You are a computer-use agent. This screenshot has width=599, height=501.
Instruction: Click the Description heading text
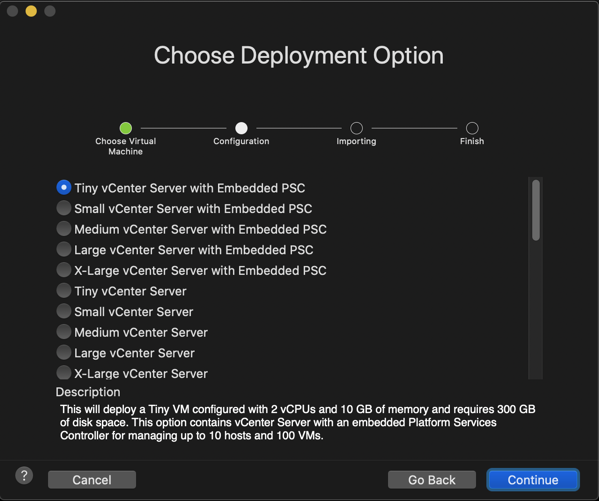pyautogui.click(x=88, y=392)
